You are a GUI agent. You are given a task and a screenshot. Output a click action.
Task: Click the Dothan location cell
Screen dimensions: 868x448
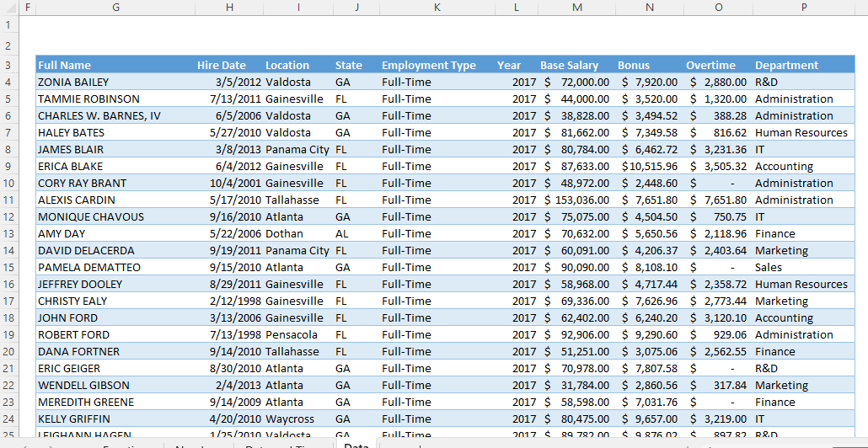[298, 234]
